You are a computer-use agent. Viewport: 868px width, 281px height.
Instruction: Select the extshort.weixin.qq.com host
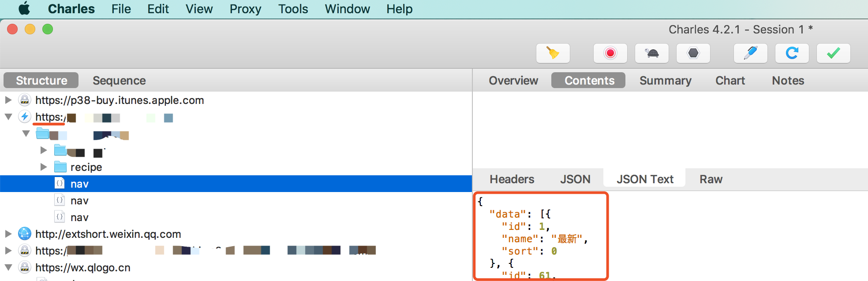(x=108, y=234)
